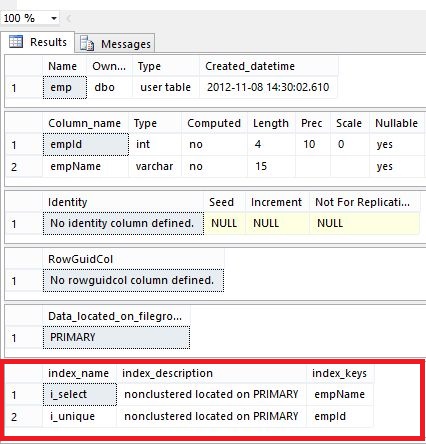
Task: Select the Length value 15
Action: point(271,166)
